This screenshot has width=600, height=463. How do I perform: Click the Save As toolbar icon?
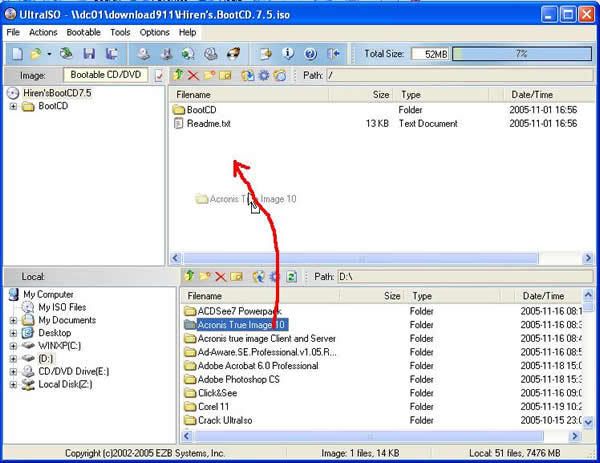pyautogui.click(x=112, y=54)
